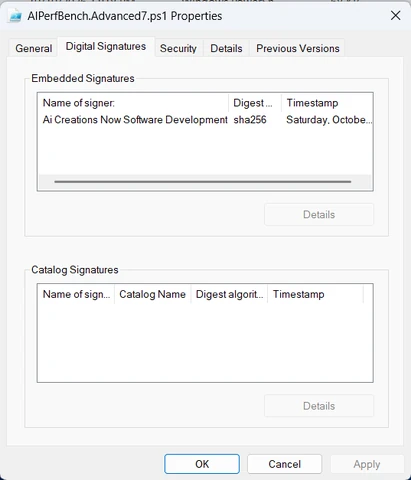Click Details button under Catalog Signatures
Image resolution: width=411 pixels, height=480 pixels.
click(319, 406)
